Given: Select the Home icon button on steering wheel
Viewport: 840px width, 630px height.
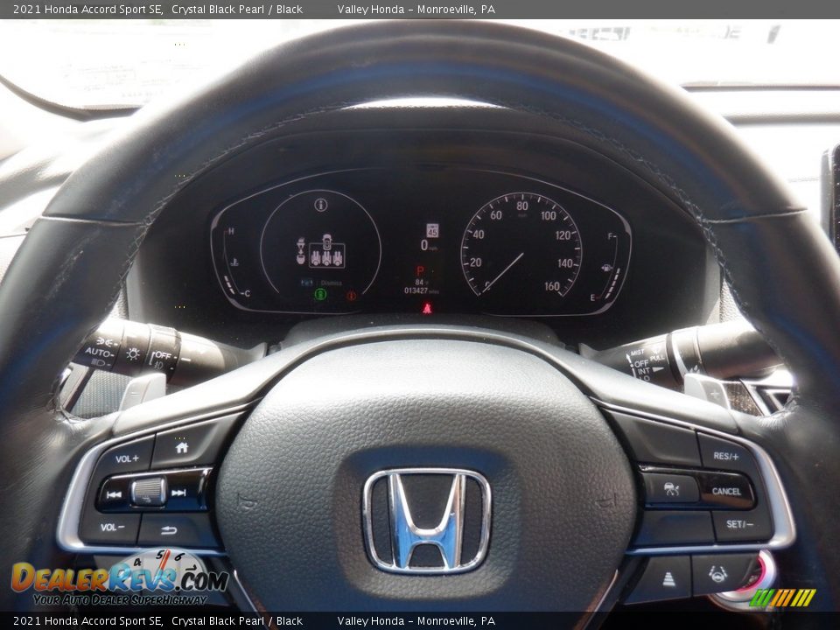Looking at the screenshot, I should coord(182,447).
